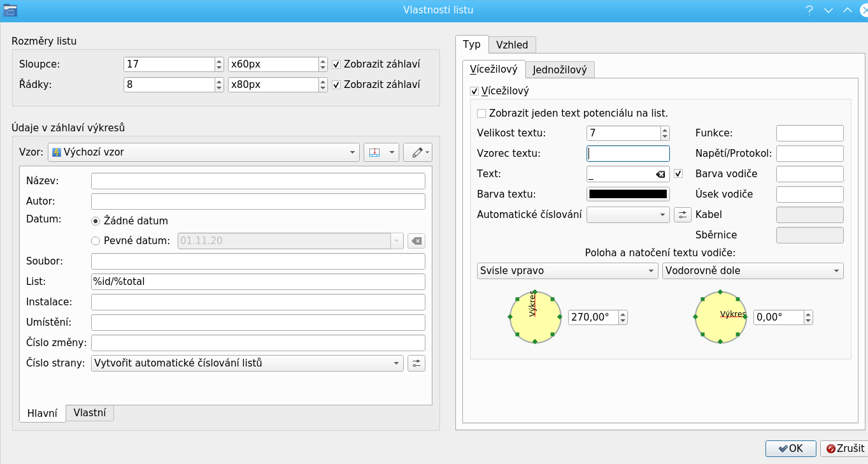Open the Vodorovně dole dropdown
868x464 pixels.
[x=752, y=271]
